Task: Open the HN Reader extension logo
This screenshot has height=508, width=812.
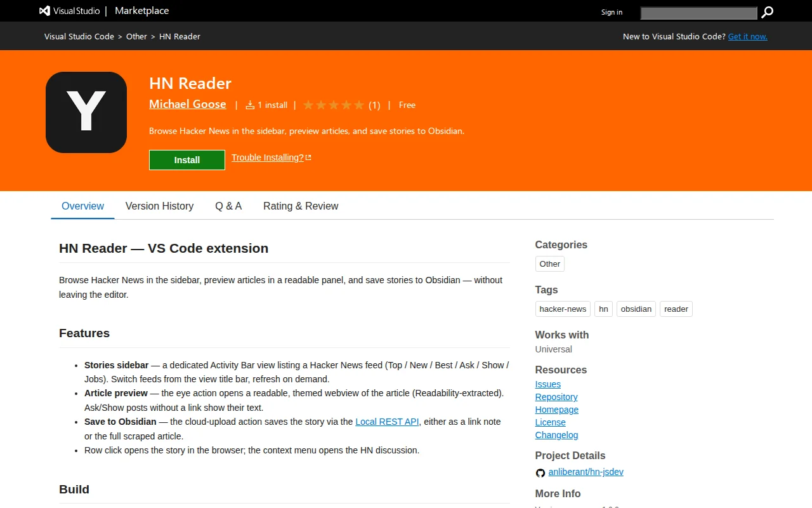Action: click(86, 112)
